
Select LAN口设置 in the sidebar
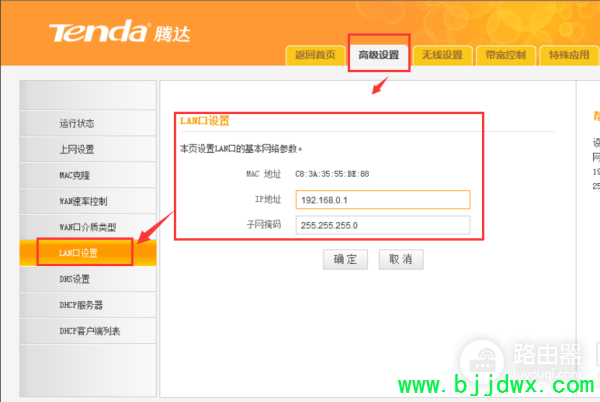[88, 253]
